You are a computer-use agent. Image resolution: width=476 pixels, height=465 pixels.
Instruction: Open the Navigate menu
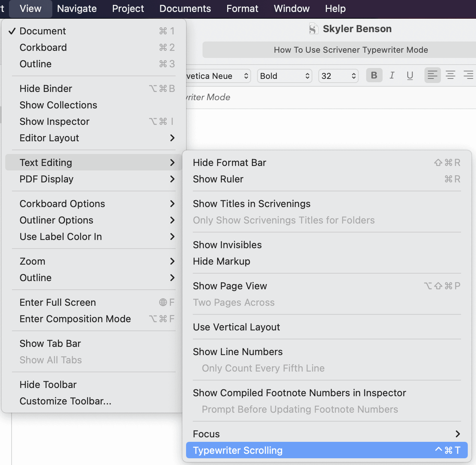coord(77,9)
